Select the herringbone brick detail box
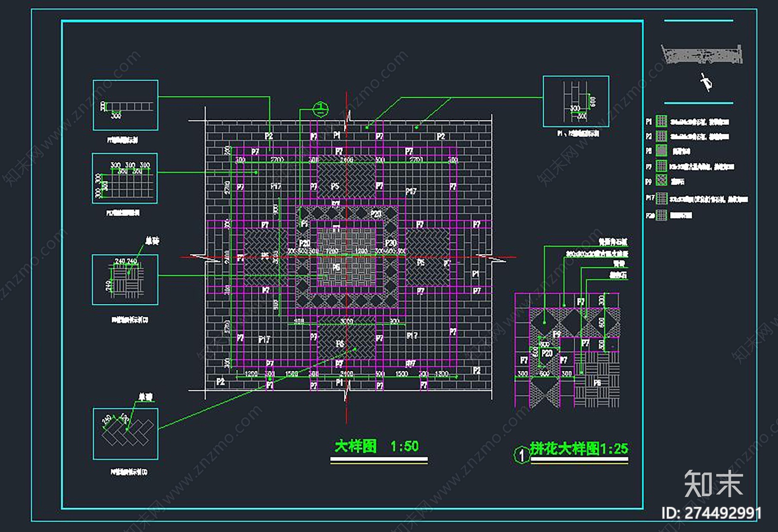The width and height of the screenshot is (778, 532). pyautogui.click(x=125, y=434)
